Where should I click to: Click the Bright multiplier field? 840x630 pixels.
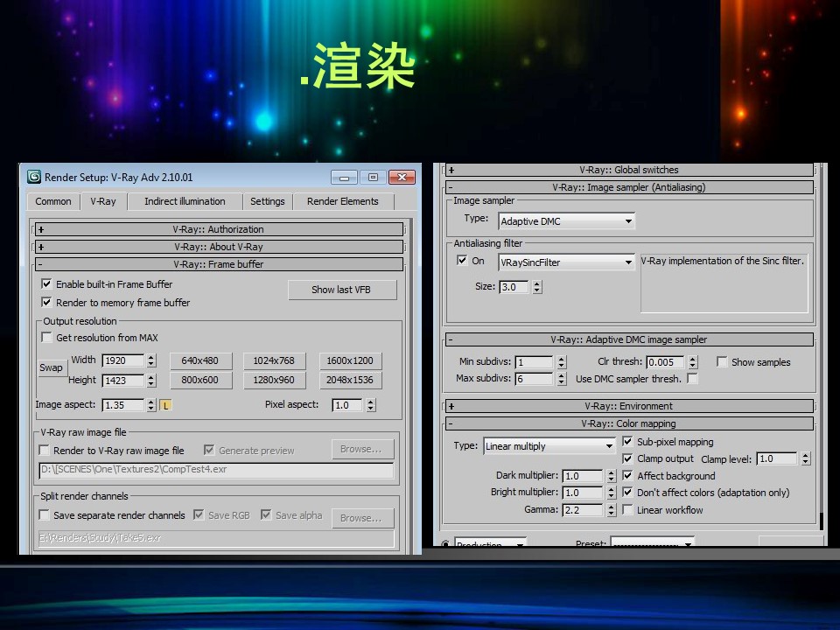[583, 493]
